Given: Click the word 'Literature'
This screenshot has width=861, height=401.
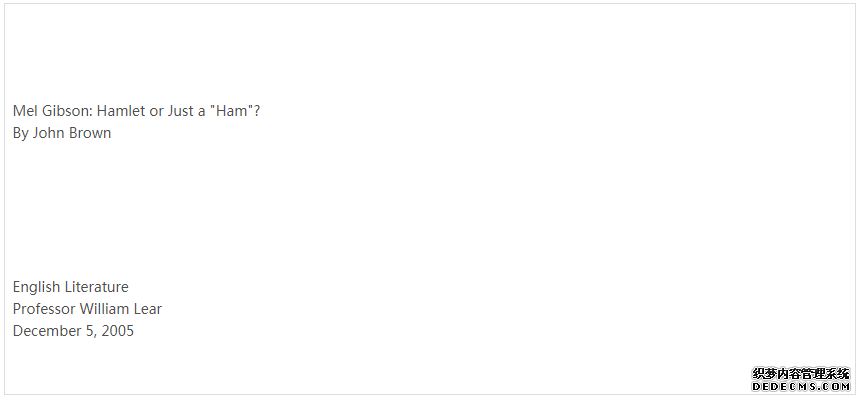Looking at the screenshot, I should [x=97, y=287].
